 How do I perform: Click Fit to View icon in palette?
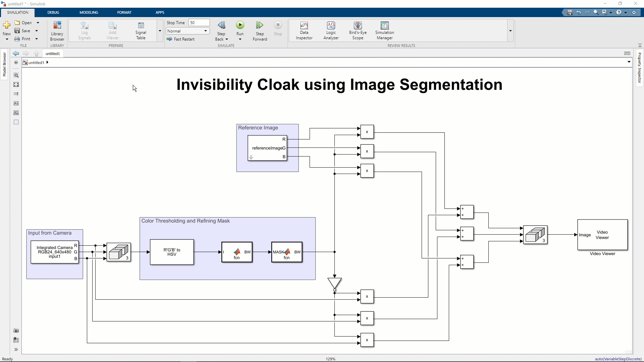click(x=16, y=84)
